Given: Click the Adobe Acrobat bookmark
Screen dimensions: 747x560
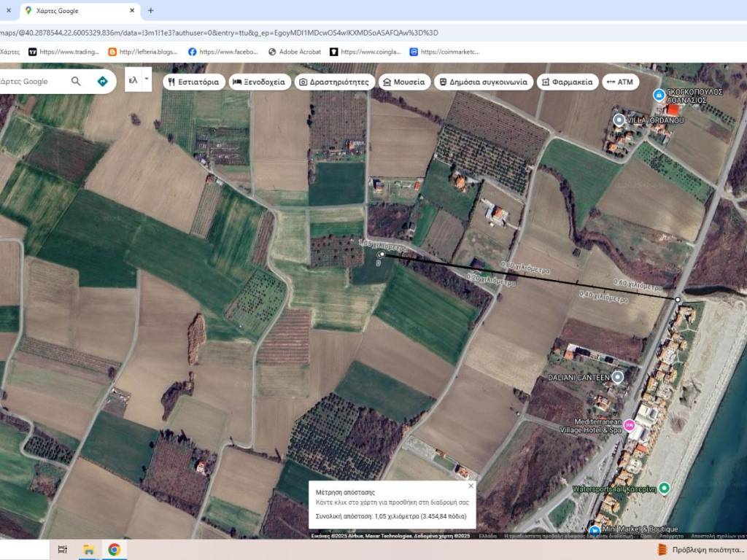Looking at the screenshot, I should [x=295, y=52].
